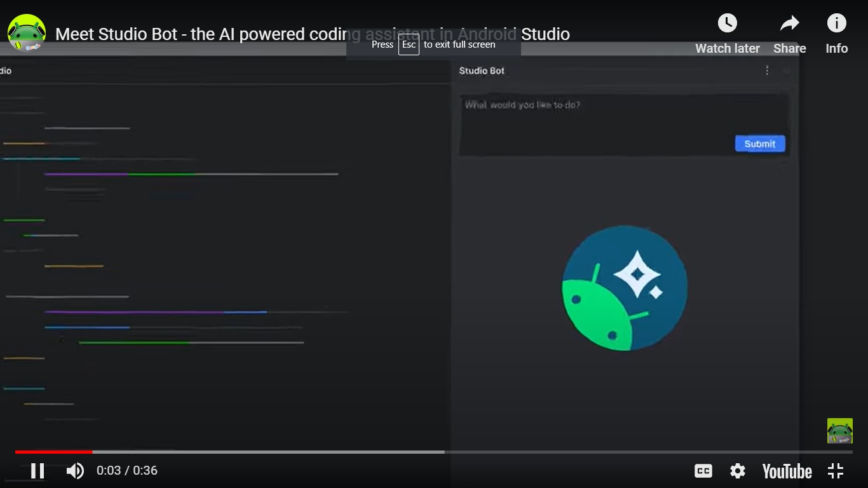Mute the video volume
The height and width of the screenshot is (488, 868).
(76, 471)
